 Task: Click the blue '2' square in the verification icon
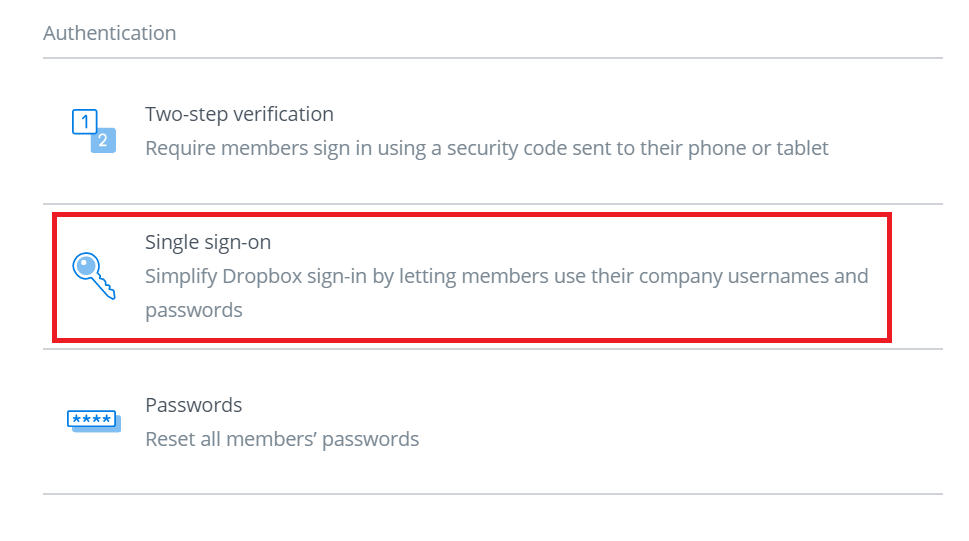(103, 140)
